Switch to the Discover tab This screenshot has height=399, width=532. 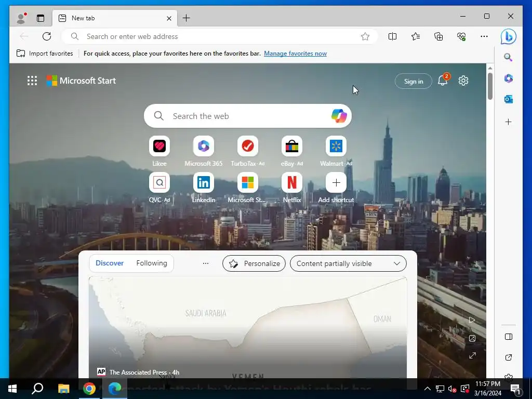110,263
